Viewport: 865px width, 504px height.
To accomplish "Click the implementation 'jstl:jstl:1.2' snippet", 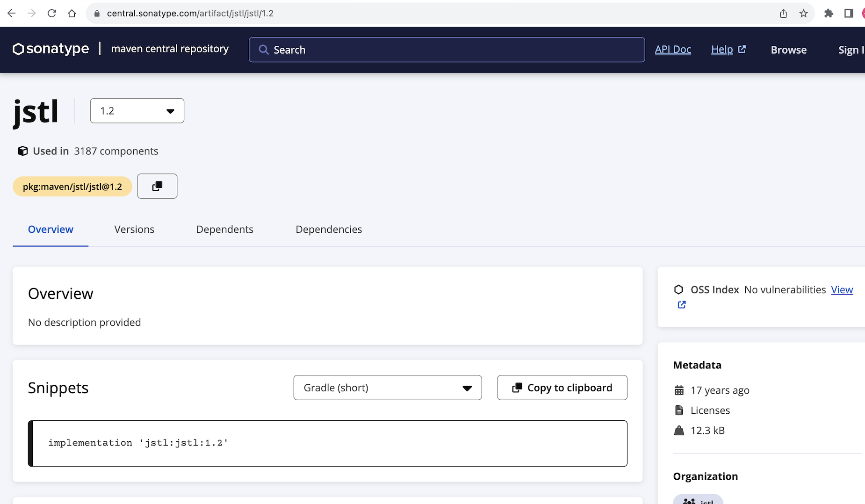I will [138, 443].
